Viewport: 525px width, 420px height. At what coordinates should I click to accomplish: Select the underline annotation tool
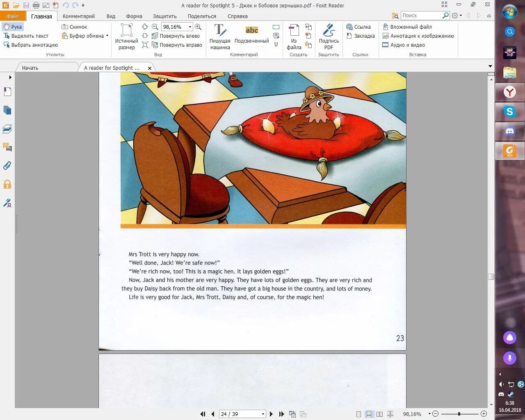[x=276, y=44]
